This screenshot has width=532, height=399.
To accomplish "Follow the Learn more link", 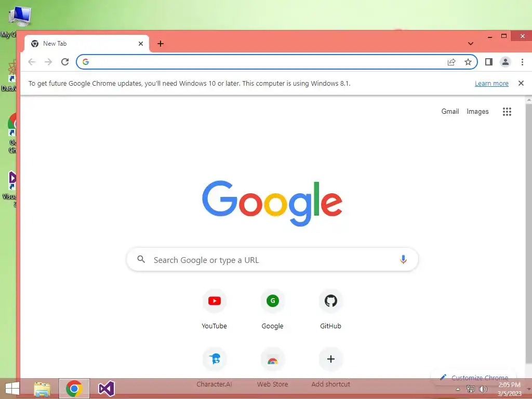I will (491, 84).
